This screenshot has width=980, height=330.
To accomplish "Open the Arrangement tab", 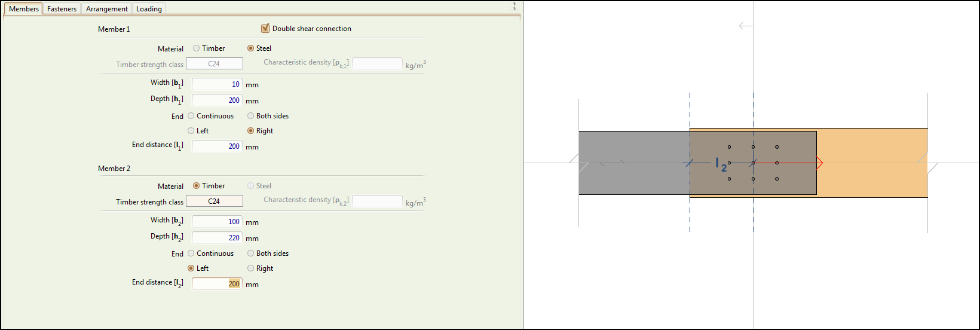I will [x=106, y=9].
